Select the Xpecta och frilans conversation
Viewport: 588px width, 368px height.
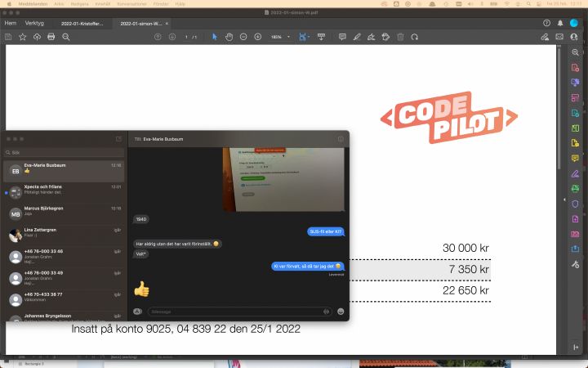pyautogui.click(x=65, y=191)
